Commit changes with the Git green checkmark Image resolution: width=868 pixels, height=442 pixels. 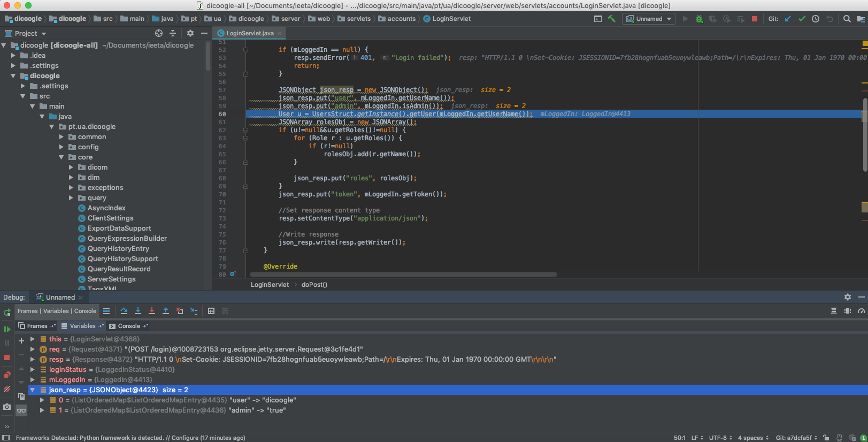coord(802,19)
